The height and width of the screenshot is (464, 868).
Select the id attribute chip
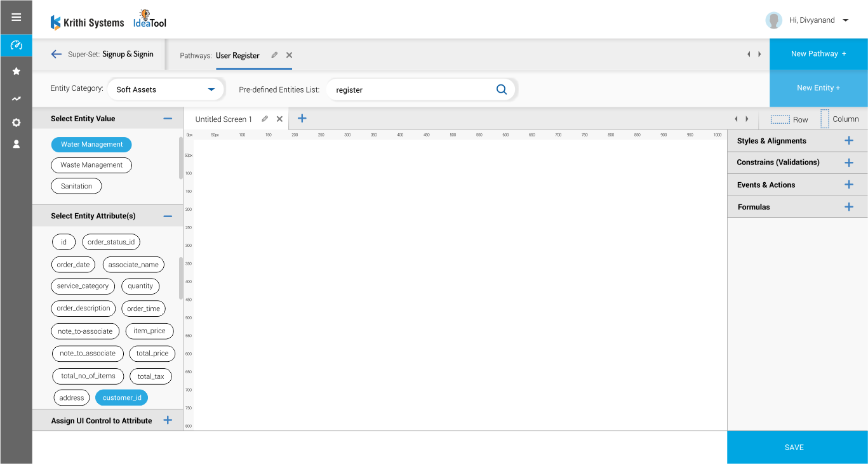pyautogui.click(x=63, y=242)
